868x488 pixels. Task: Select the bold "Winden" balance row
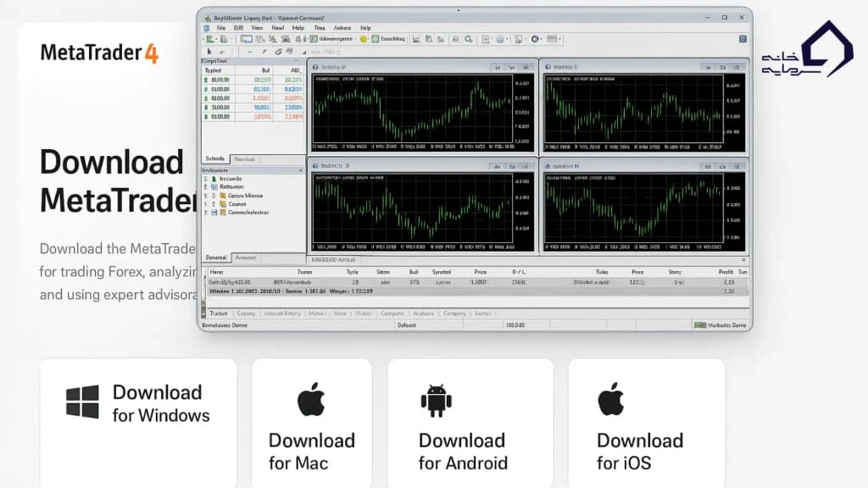478,291
